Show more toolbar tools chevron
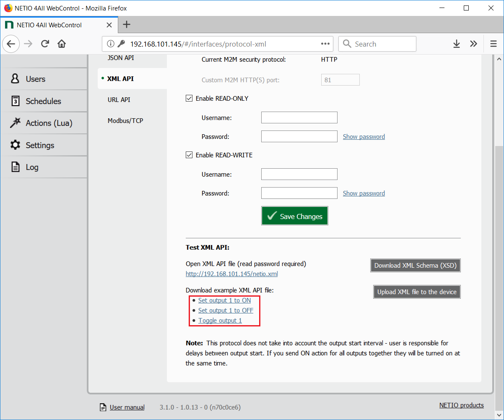 pyautogui.click(x=473, y=44)
